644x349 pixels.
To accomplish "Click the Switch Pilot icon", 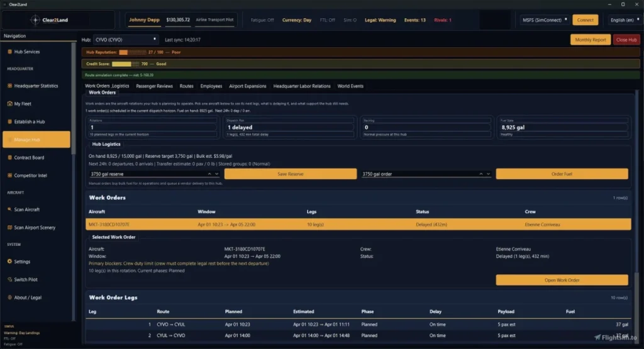I will pyautogui.click(x=9, y=279).
